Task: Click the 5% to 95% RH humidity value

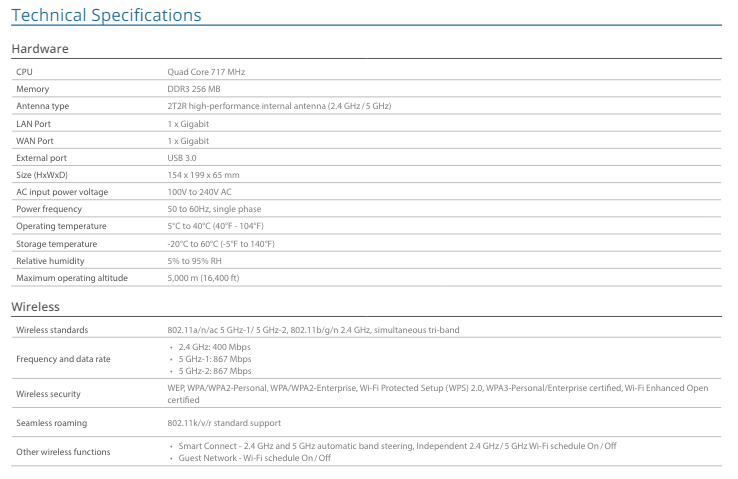Action: pyautogui.click(x=194, y=261)
